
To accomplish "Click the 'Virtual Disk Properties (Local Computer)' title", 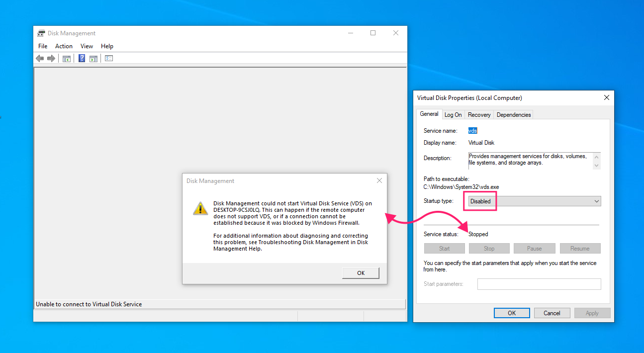I will (x=469, y=98).
